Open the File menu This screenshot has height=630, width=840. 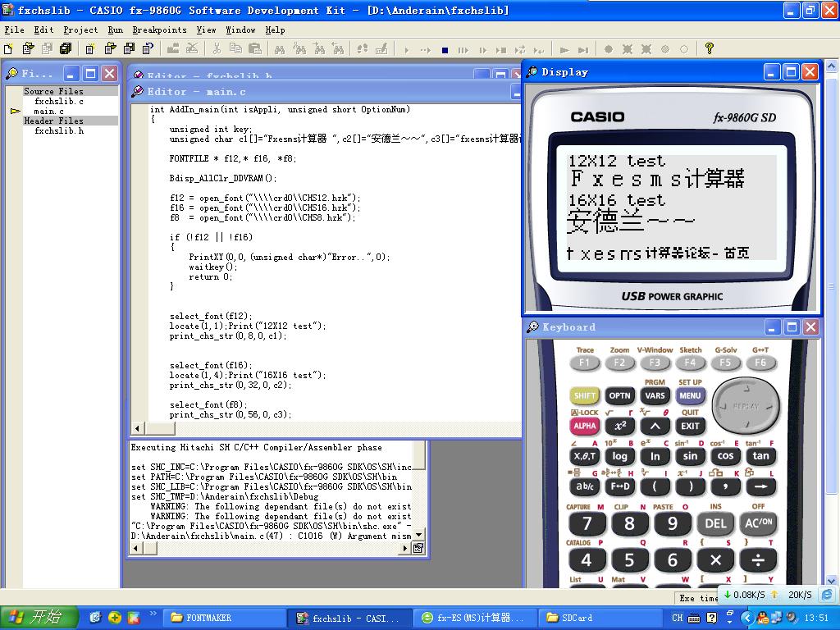coord(14,30)
